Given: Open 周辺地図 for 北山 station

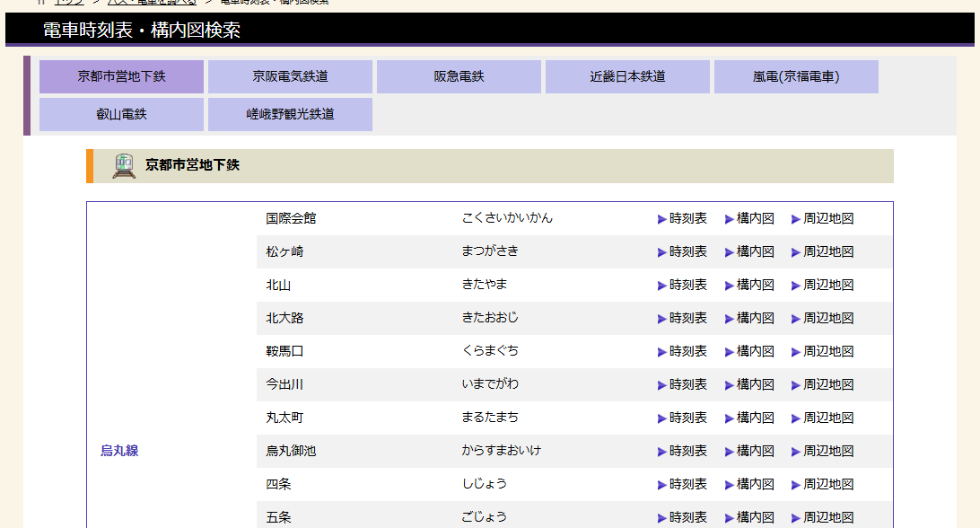Looking at the screenshot, I should pos(822,285).
